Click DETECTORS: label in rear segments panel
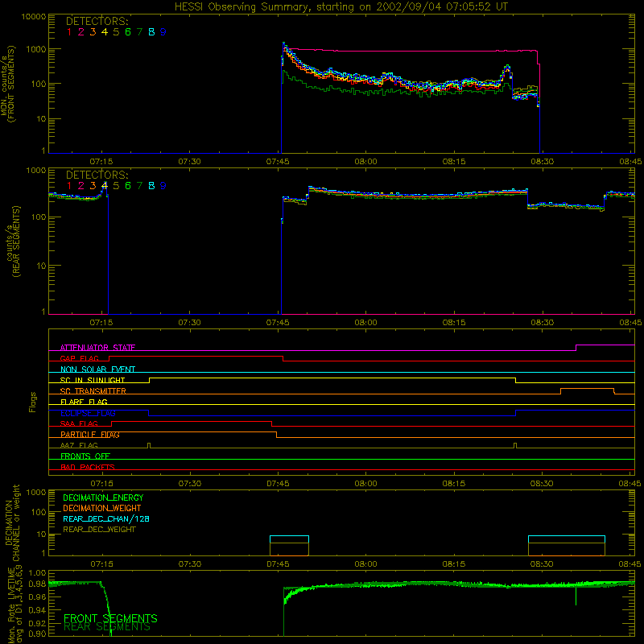 97,175
